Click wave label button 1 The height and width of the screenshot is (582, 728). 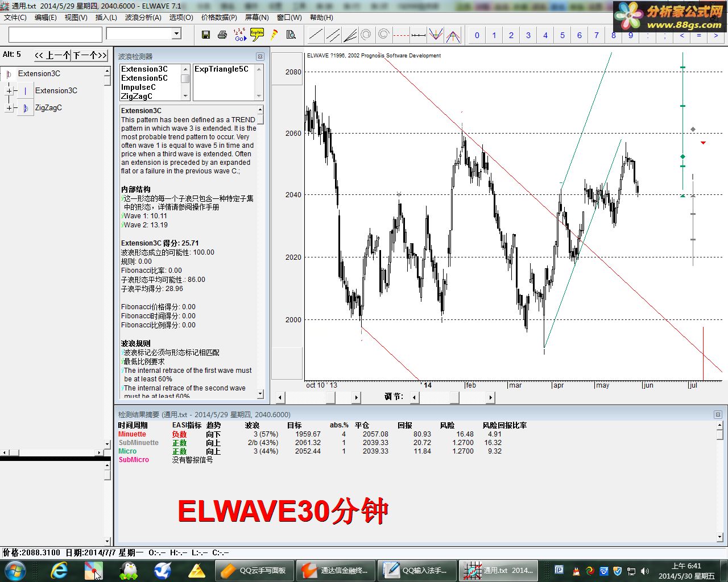point(494,35)
